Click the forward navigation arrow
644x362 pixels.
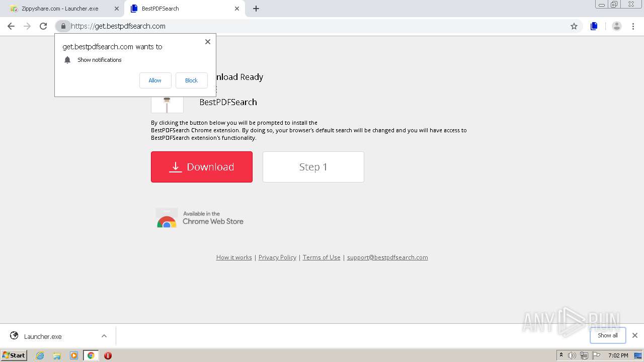point(27,26)
